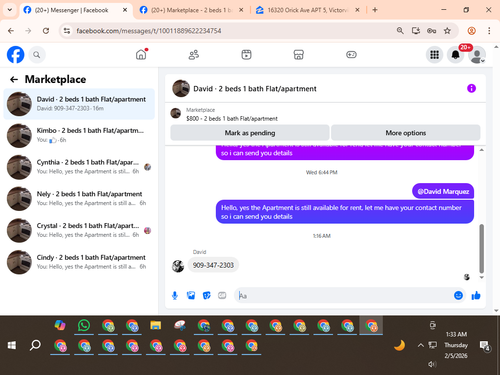Open notifications bell with 20+ badge

click(x=455, y=55)
